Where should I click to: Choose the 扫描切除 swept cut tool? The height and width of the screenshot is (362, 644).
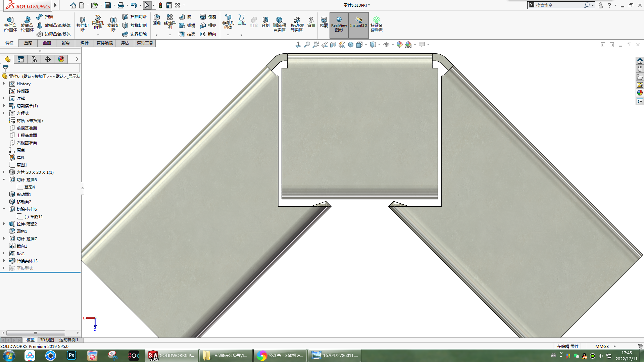[x=135, y=16]
